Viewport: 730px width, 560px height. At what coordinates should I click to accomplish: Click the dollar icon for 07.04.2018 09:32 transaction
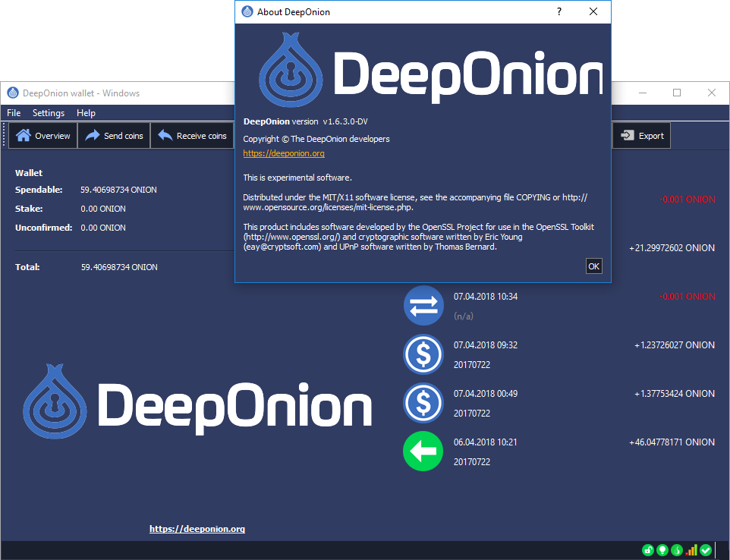click(423, 354)
